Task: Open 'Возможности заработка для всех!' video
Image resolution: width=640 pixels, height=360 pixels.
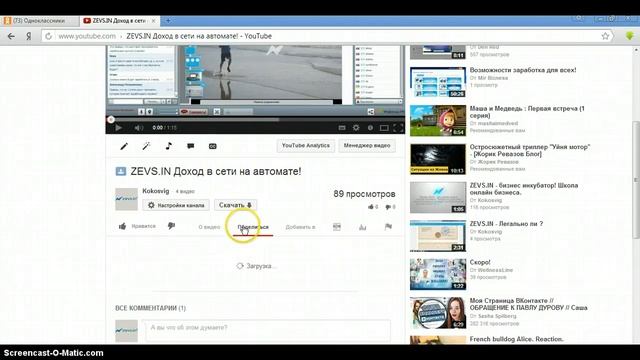Action: point(523,70)
